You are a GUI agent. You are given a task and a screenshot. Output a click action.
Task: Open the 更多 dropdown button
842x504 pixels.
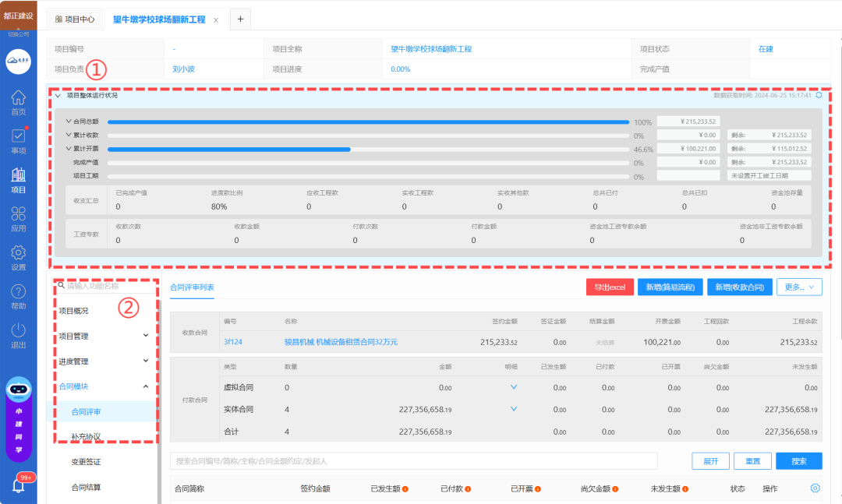799,287
